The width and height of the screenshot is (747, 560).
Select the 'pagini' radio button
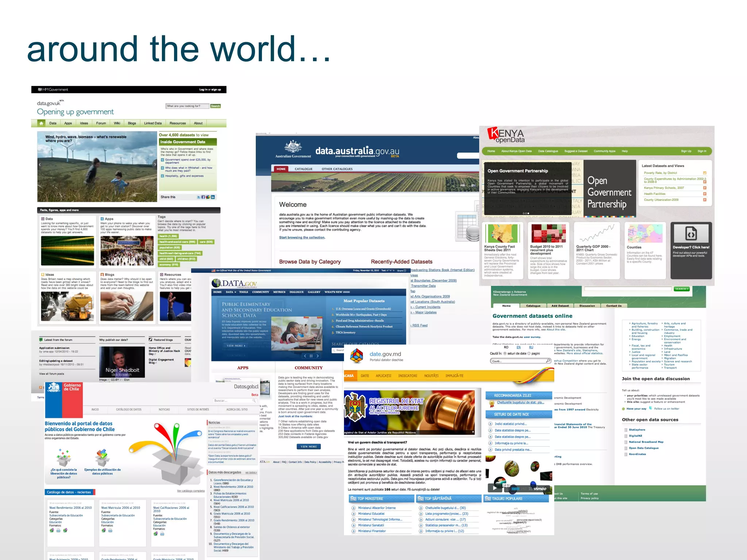click(x=529, y=353)
